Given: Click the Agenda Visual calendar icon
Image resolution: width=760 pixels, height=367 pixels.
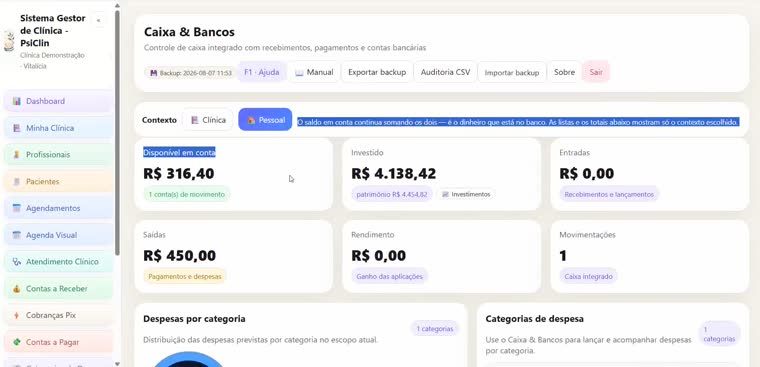Looking at the screenshot, I should point(17,235).
